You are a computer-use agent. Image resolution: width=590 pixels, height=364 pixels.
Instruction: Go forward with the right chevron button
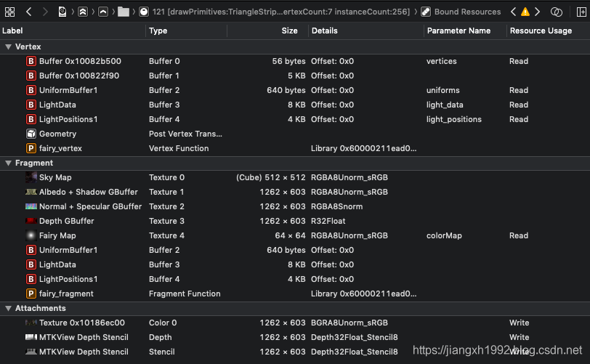pyautogui.click(x=45, y=12)
